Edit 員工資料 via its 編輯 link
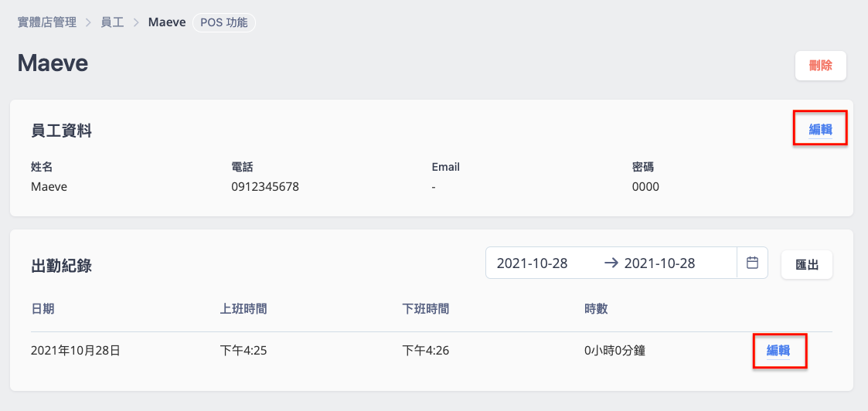 [820, 130]
